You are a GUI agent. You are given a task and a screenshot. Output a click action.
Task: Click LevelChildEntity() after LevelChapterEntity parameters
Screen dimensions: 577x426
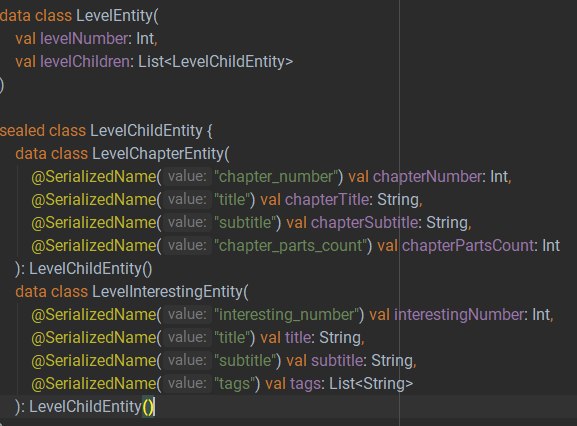pos(91,269)
